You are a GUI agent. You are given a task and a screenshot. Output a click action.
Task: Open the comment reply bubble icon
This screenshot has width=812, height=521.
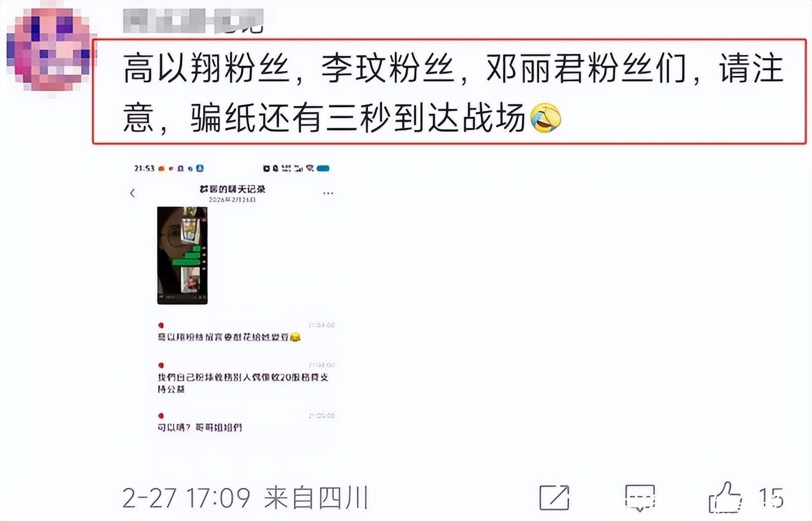tap(640, 497)
